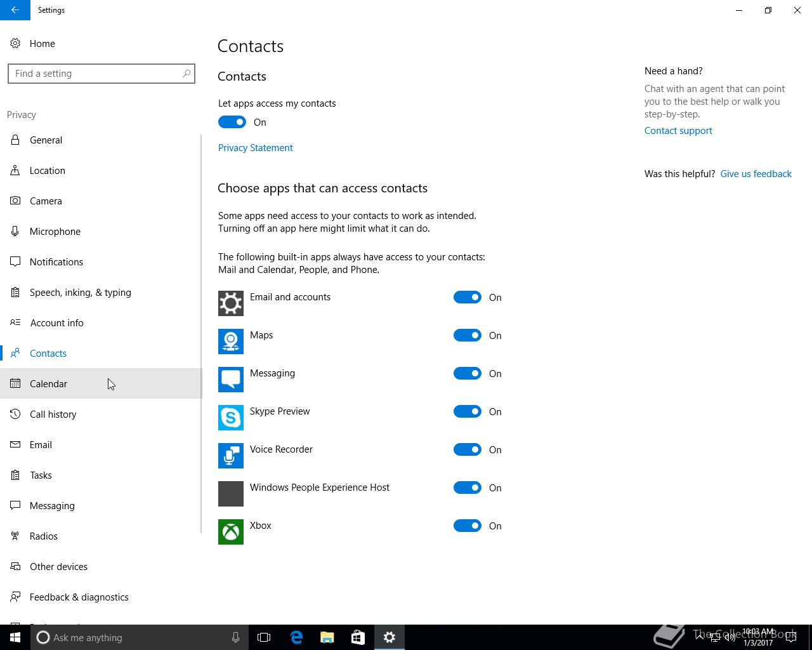
Task: Select Messaging in the Privacy sidebar
Action: coord(100,506)
